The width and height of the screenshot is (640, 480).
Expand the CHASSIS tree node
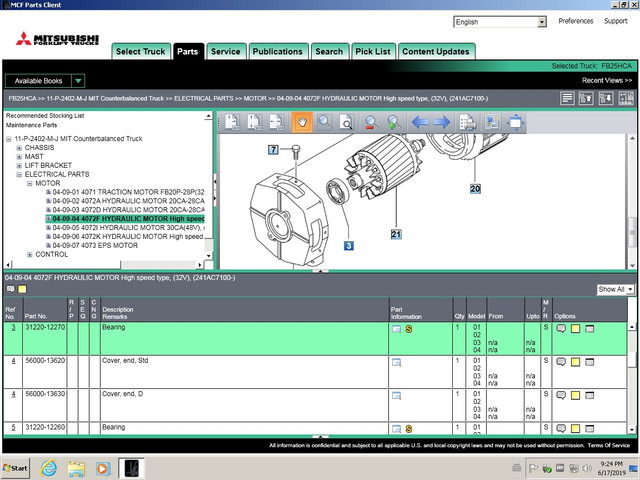coord(19,148)
